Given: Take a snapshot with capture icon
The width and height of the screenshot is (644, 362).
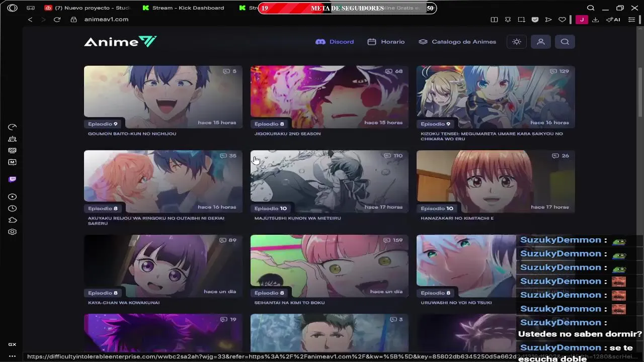Looking at the screenshot, I should [x=521, y=20].
